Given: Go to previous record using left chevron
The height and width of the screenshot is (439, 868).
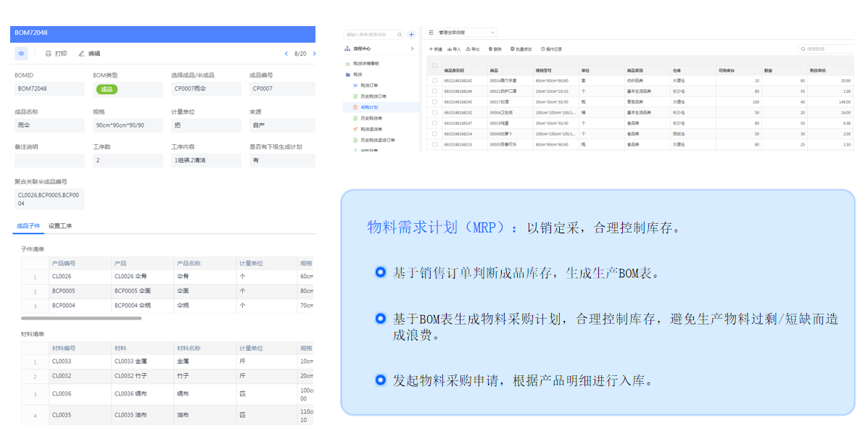Looking at the screenshot, I should tap(286, 54).
